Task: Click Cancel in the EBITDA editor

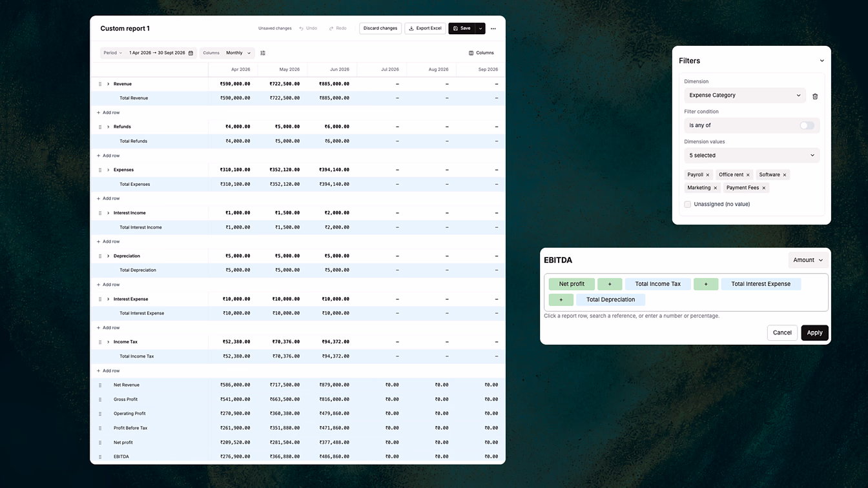Action: click(x=782, y=332)
